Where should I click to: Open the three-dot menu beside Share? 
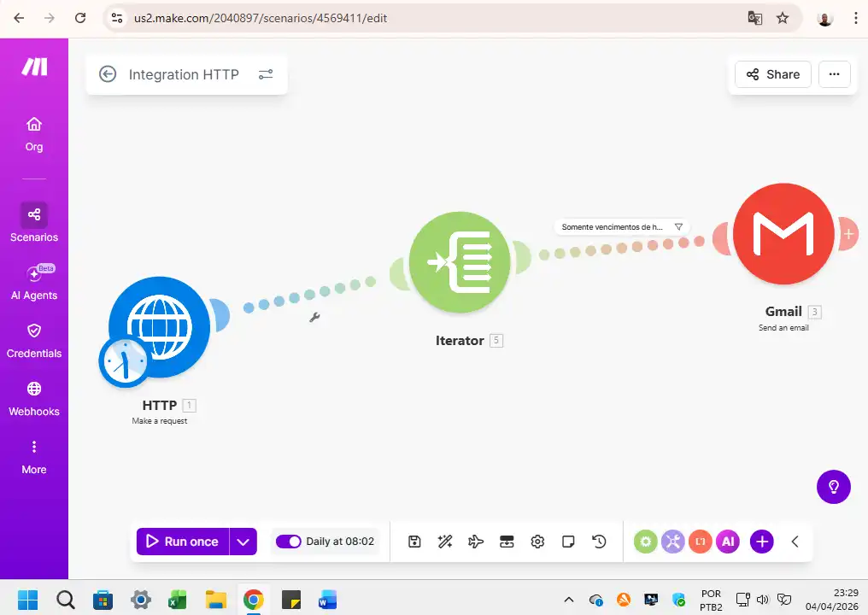point(835,74)
